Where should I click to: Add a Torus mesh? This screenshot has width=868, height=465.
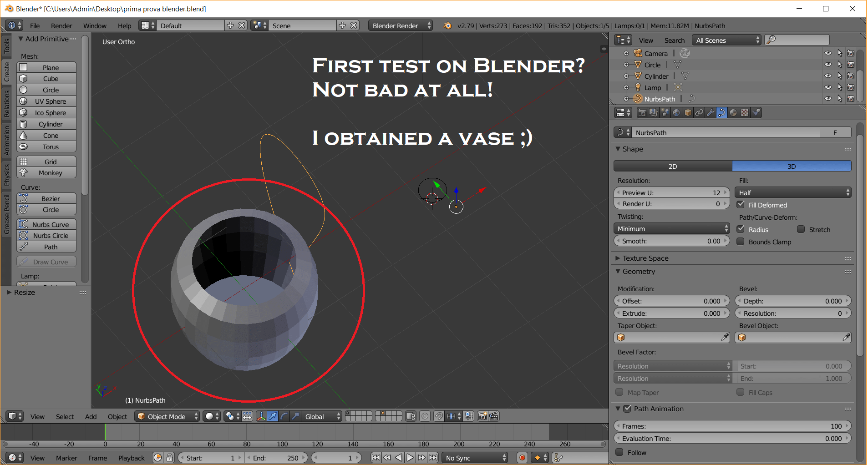tap(46, 147)
